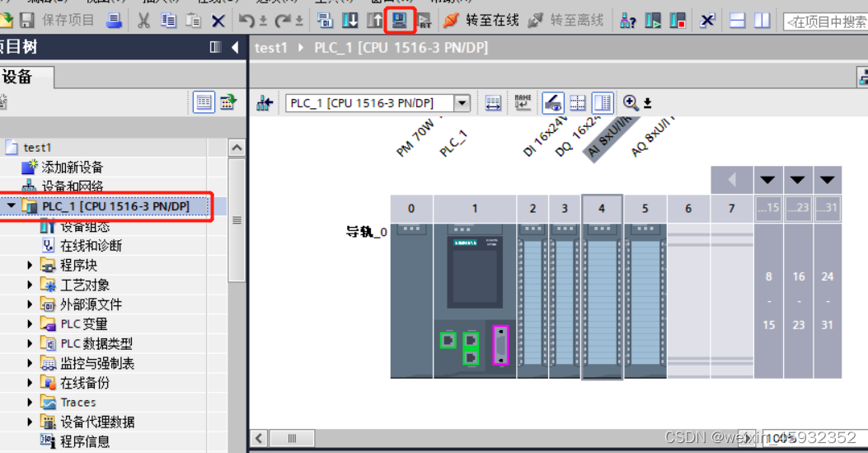Select the 外部源文件 tree item
This screenshot has width=868, height=453.
[91, 304]
